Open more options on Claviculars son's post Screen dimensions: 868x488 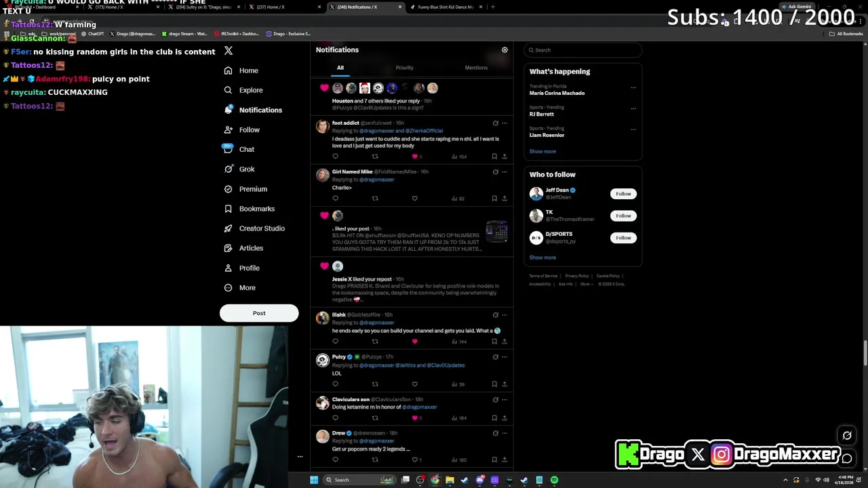pos(505,400)
